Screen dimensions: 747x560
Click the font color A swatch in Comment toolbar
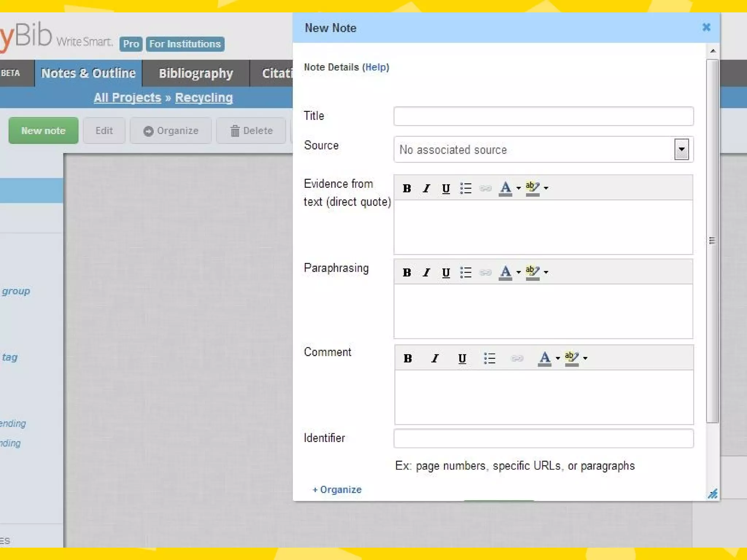click(544, 358)
